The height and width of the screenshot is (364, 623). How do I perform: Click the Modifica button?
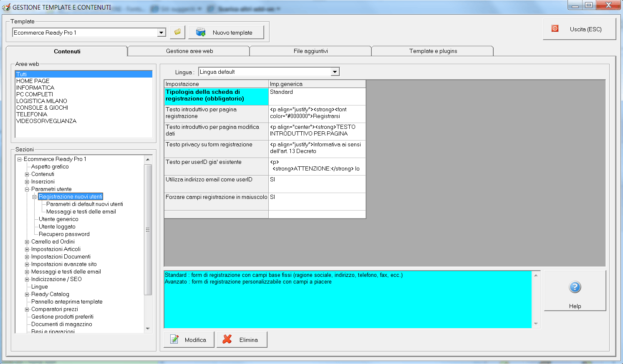point(189,340)
